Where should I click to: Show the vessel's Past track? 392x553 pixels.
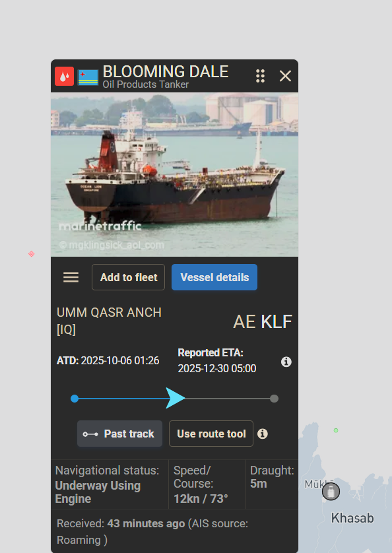tap(120, 434)
